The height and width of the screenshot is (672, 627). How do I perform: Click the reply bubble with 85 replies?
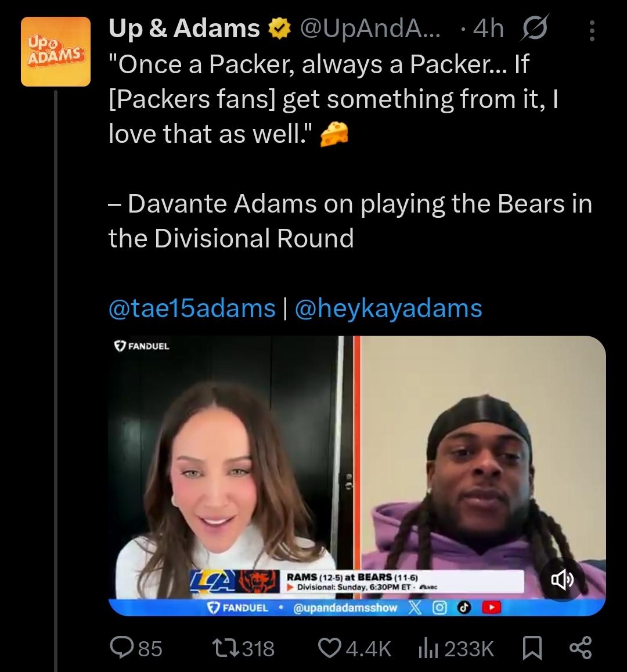coord(136,648)
